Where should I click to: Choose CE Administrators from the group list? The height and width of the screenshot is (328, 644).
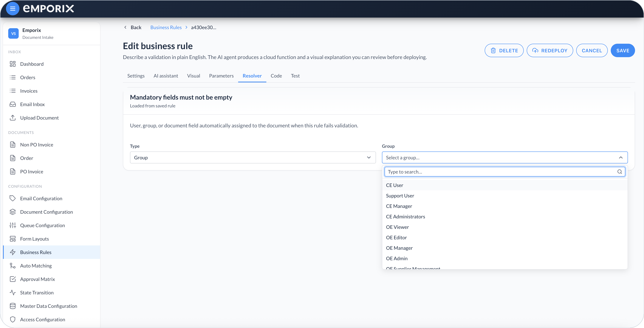(x=505, y=217)
